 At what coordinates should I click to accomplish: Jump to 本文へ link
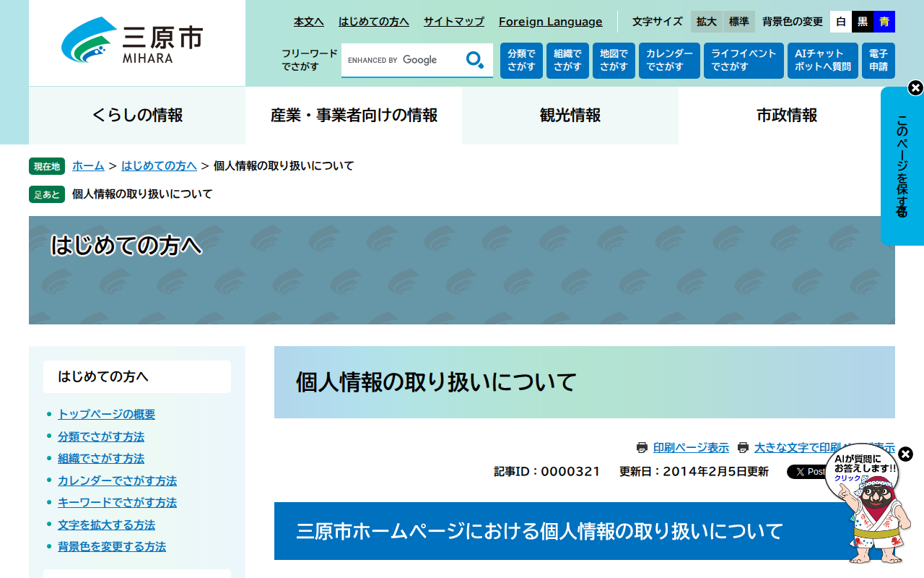[309, 22]
